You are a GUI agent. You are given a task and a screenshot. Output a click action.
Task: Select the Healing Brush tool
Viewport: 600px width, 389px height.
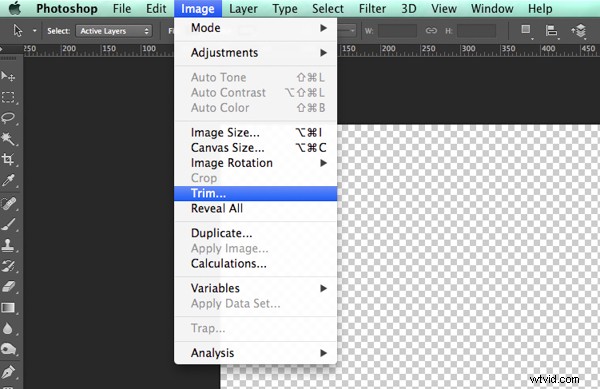click(8, 204)
